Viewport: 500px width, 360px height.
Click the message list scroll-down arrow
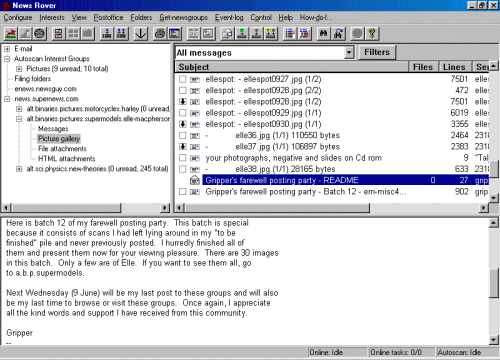494,198
